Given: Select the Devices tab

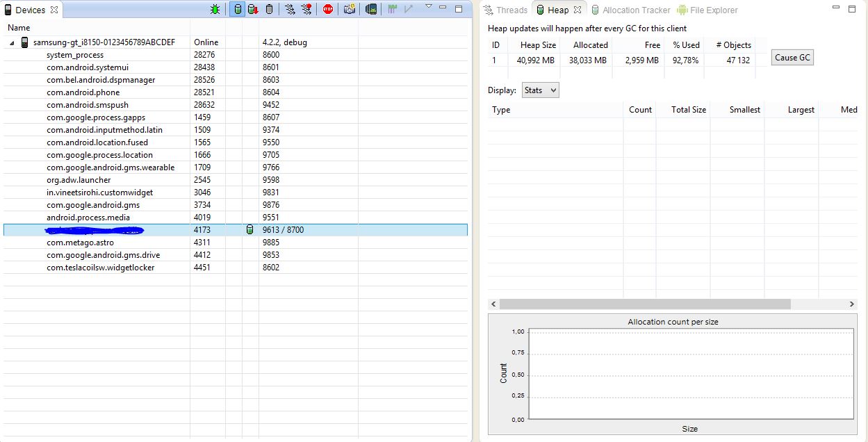Looking at the screenshot, I should [x=31, y=10].
